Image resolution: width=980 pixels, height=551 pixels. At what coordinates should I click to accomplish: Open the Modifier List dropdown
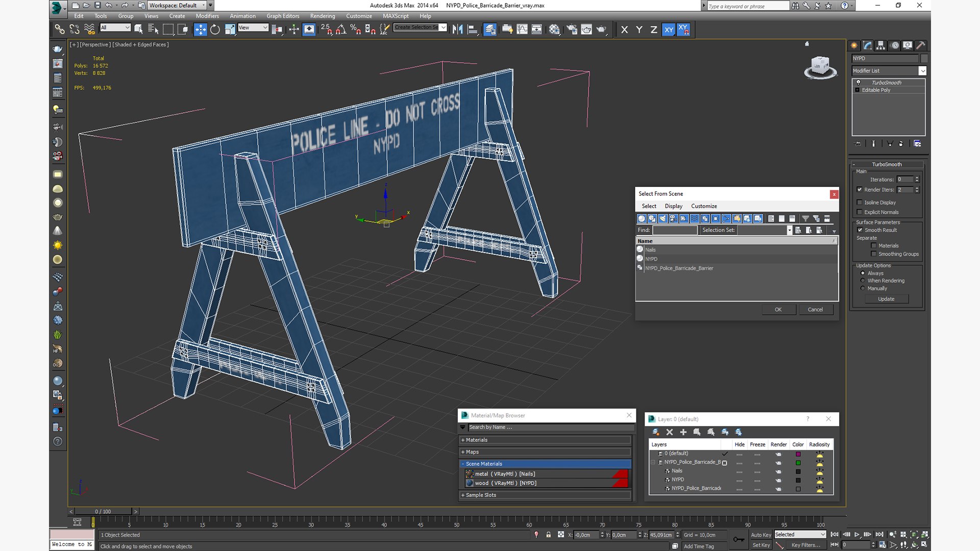coord(922,71)
